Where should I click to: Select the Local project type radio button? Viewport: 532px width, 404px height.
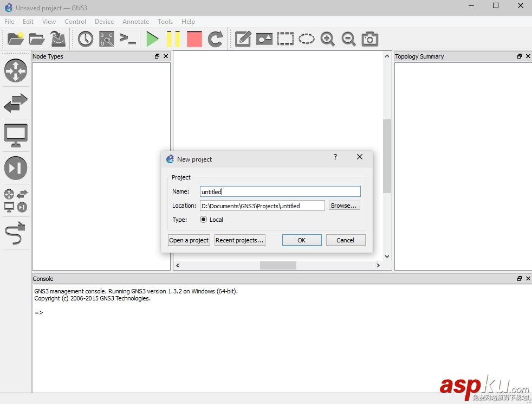pyautogui.click(x=203, y=220)
